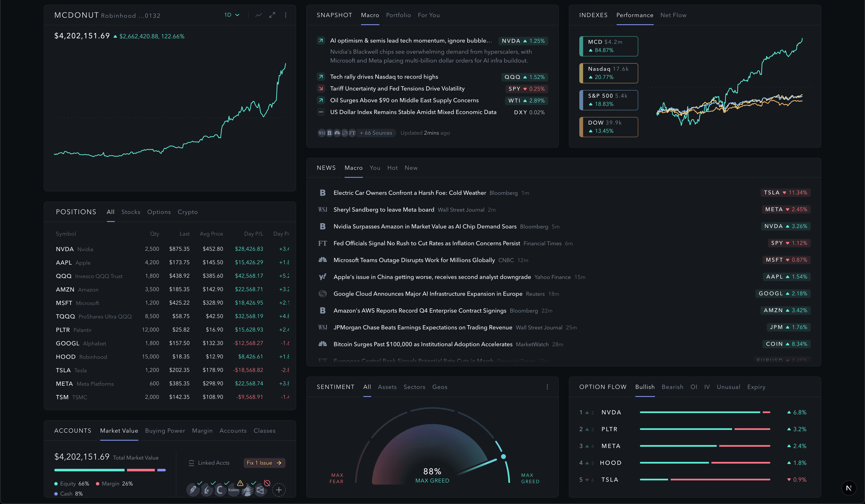This screenshot has width=865, height=504.
Task: Click up-arrow icon beside Oil Surges item
Action: point(321,100)
